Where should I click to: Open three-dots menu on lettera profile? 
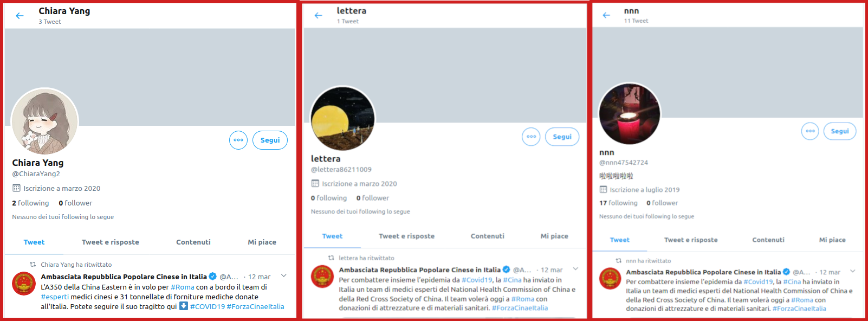[531, 137]
